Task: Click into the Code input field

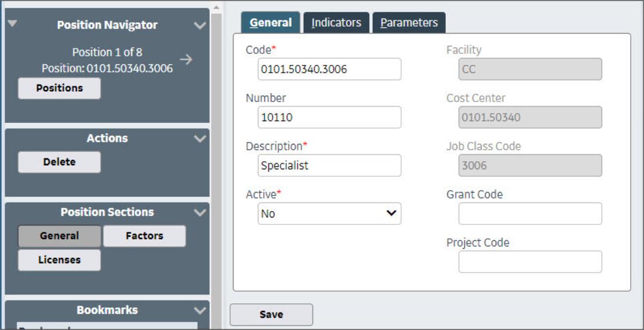Action: (329, 69)
